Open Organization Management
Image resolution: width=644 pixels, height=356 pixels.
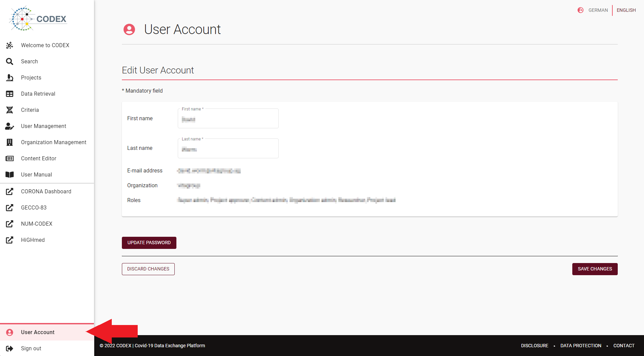pyautogui.click(x=47, y=142)
